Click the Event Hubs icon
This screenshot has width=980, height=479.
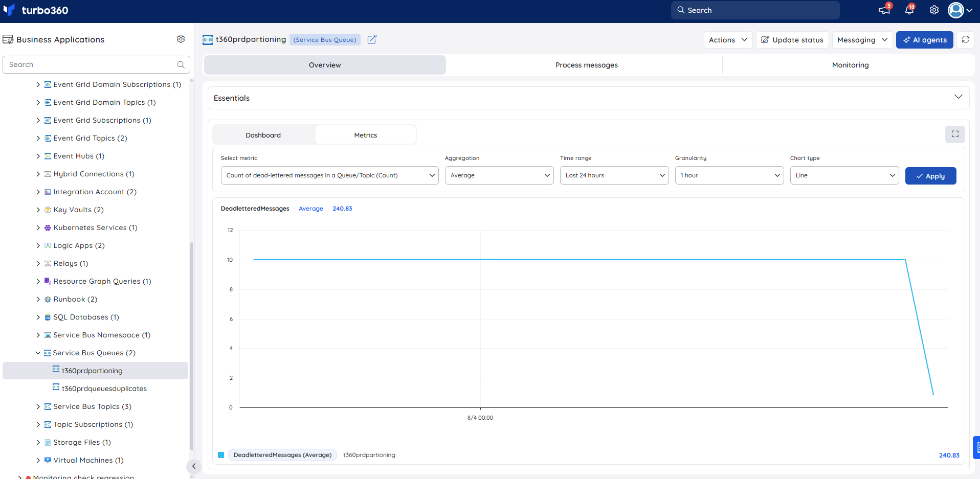48,156
